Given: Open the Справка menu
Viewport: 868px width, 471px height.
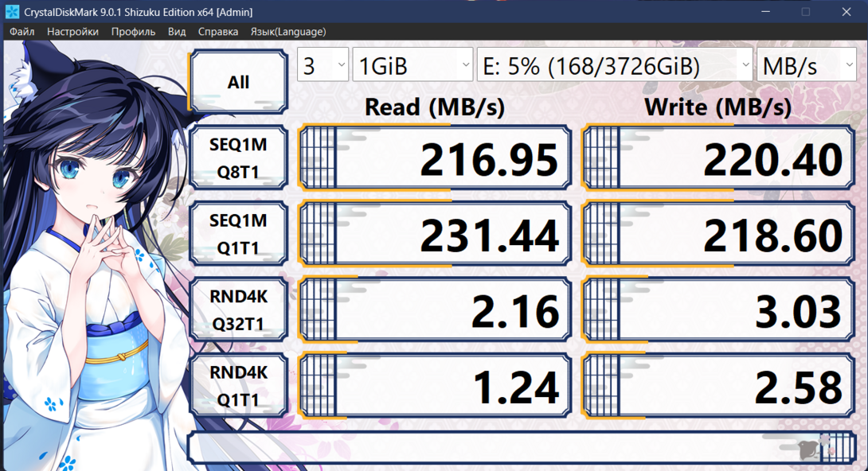Looking at the screenshot, I should 217,32.
